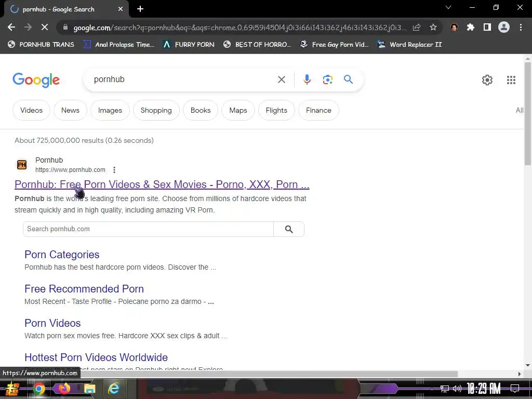Open result options three-dot menu

coord(114,170)
